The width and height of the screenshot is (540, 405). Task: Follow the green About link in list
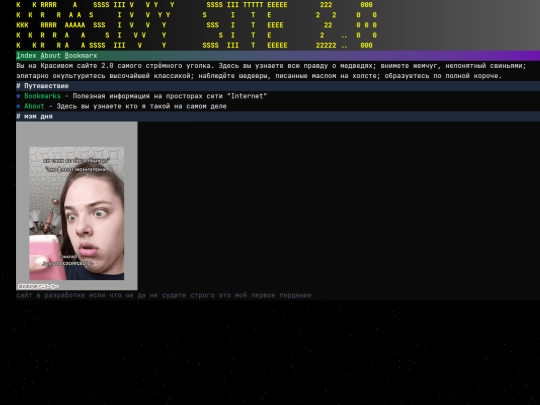pyautogui.click(x=34, y=106)
